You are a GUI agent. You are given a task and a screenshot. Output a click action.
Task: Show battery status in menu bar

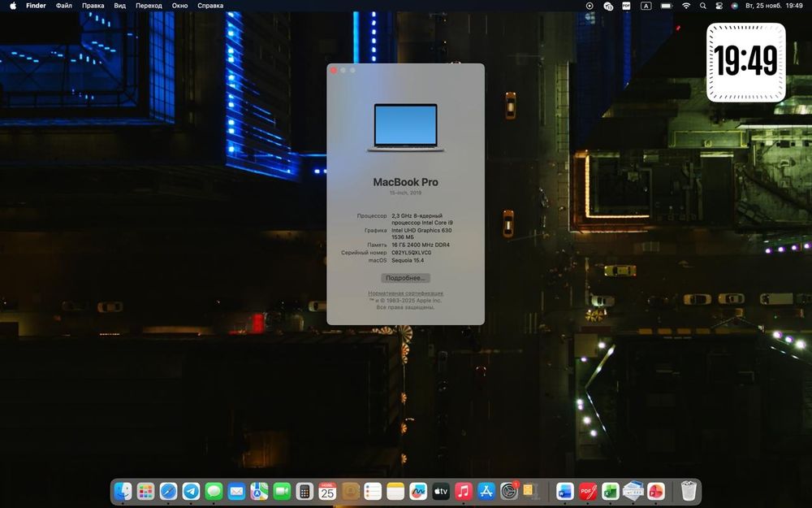click(x=667, y=6)
